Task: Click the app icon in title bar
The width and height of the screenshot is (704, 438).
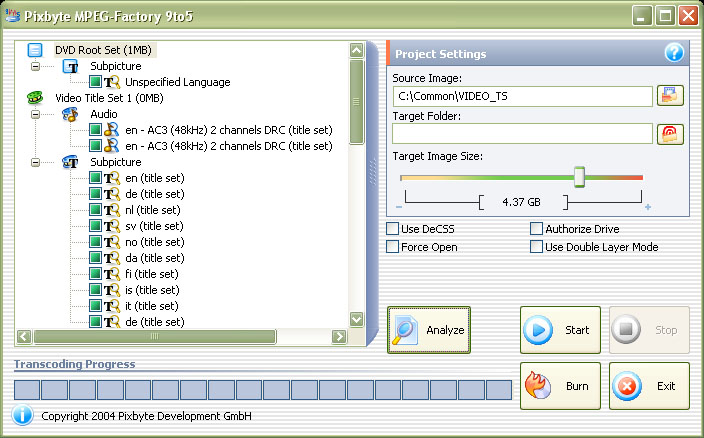Action: (13, 15)
